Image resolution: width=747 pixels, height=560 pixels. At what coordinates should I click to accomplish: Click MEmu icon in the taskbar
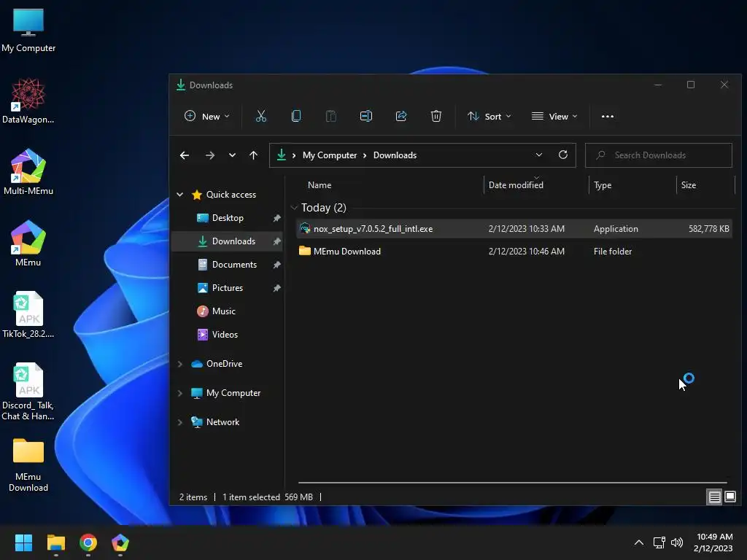coord(120,542)
